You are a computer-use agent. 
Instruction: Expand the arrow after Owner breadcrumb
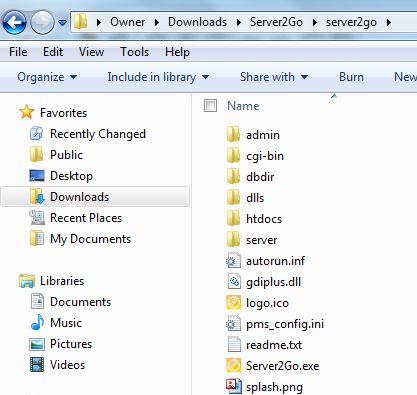click(157, 22)
